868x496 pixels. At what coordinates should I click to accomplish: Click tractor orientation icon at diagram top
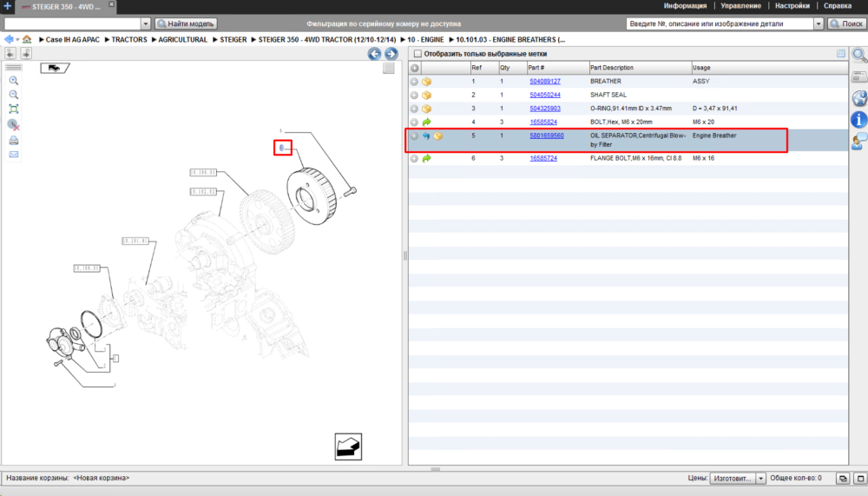point(55,68)
